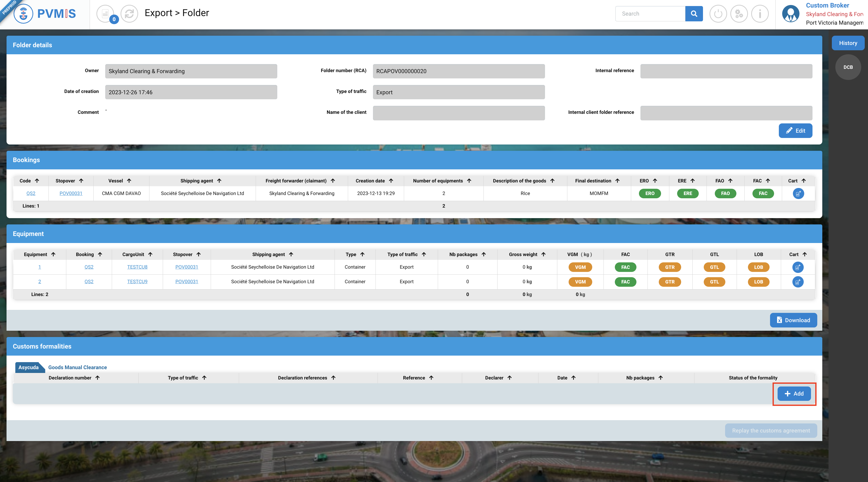Click the user profile avatar icon
This screenshot has width=868, height=482.
(x=790, y=14)
